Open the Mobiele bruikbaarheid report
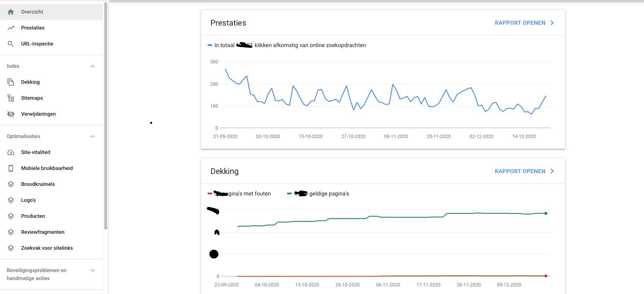The width and height of the screenshot is (644, 294). pyautogui.click(x=51, y=168)
